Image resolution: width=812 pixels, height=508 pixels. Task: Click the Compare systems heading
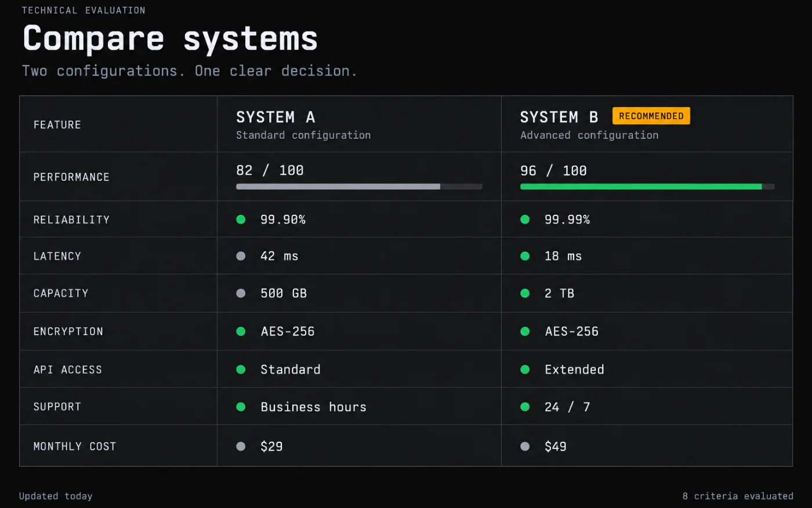click(x=170, y=39)
